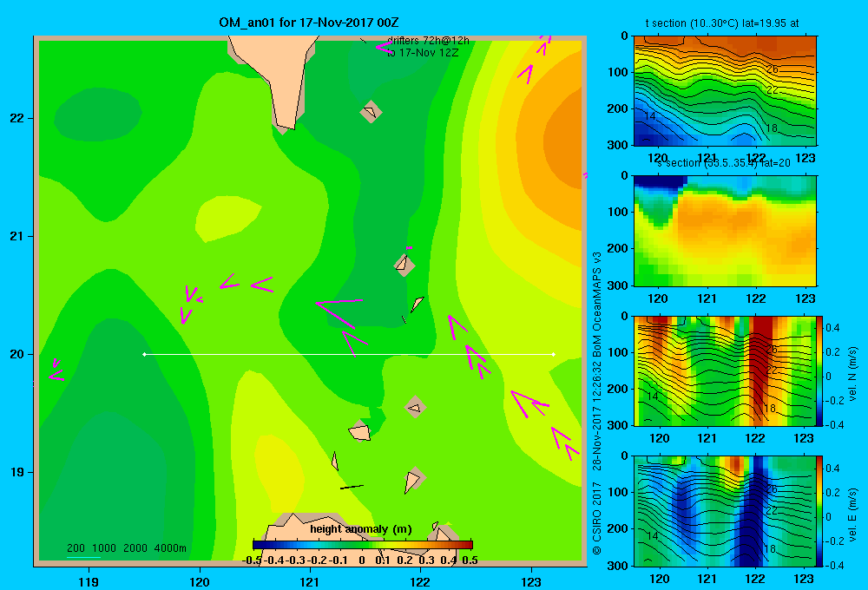
Task: Click the 'vel. E (m/s)' axis label
Action: tap(852, 515)
